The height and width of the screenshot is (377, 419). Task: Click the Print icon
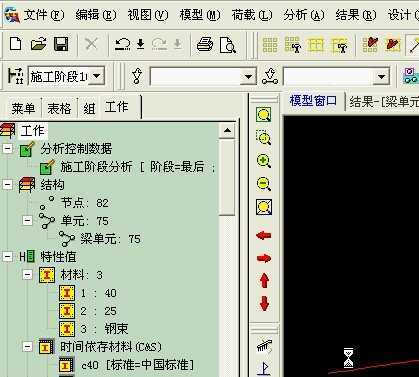[205, 44]
